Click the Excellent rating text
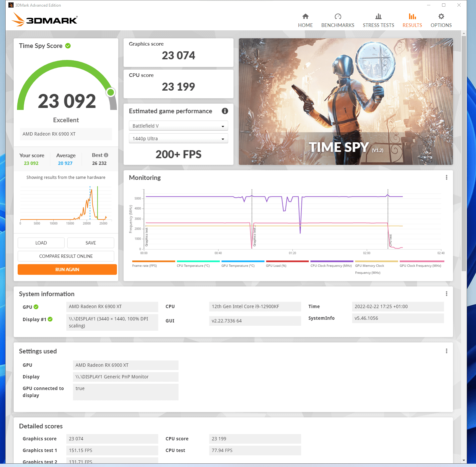Viewport: 476px width, 467px height. pos(66,120)
